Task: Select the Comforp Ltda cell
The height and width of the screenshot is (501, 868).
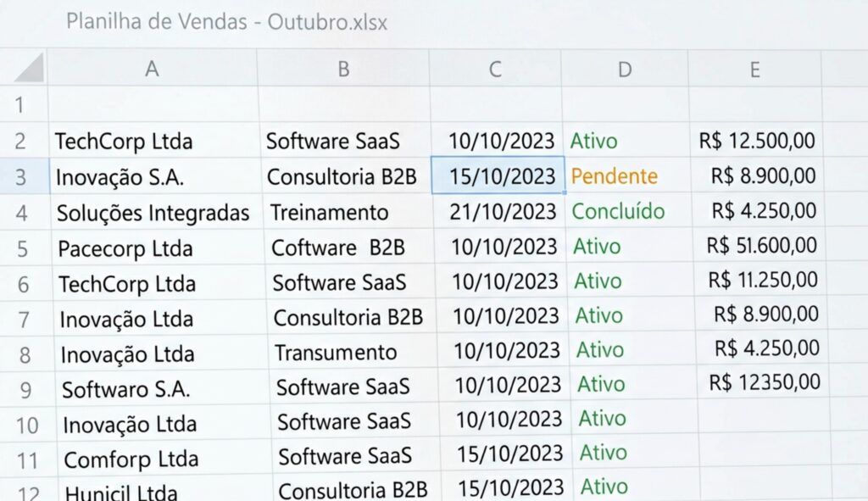Action: coord(131,459)
